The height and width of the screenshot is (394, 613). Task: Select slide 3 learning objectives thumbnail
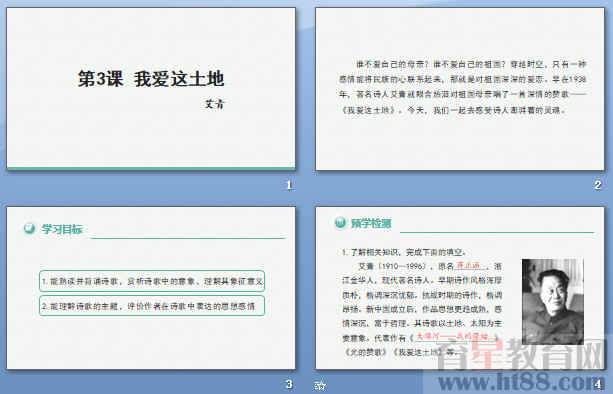[151, 288]
